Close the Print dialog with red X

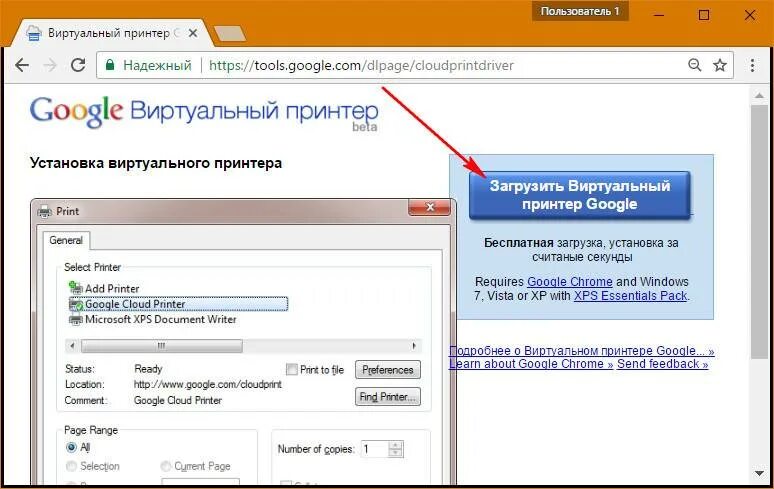point(429,207)
